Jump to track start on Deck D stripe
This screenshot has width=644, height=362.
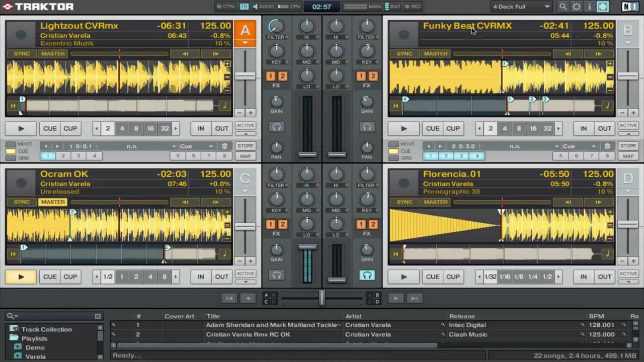click(x=396, y=254)
